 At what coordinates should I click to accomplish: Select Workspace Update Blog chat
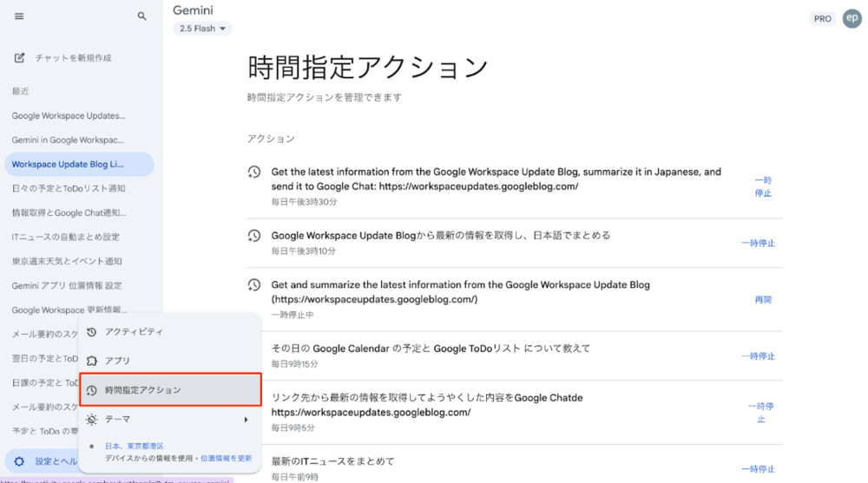tap(79, 164)
